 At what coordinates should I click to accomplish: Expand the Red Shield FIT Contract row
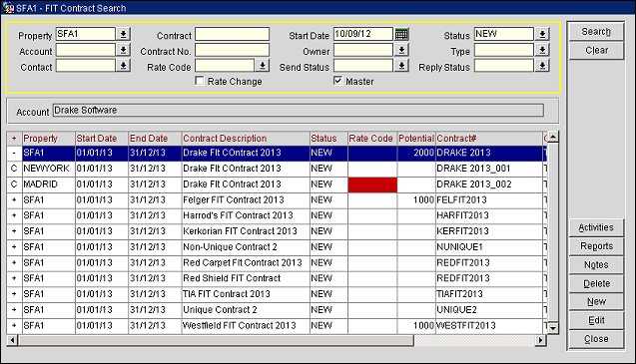pyautogui.click(x=14, y=278)
